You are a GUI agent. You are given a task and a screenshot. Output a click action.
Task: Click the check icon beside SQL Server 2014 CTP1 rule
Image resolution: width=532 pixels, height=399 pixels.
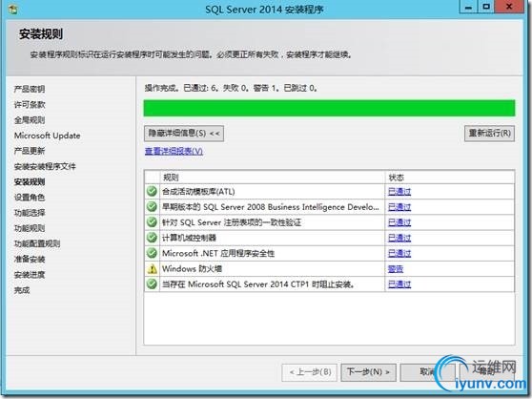tap(152, 283)
